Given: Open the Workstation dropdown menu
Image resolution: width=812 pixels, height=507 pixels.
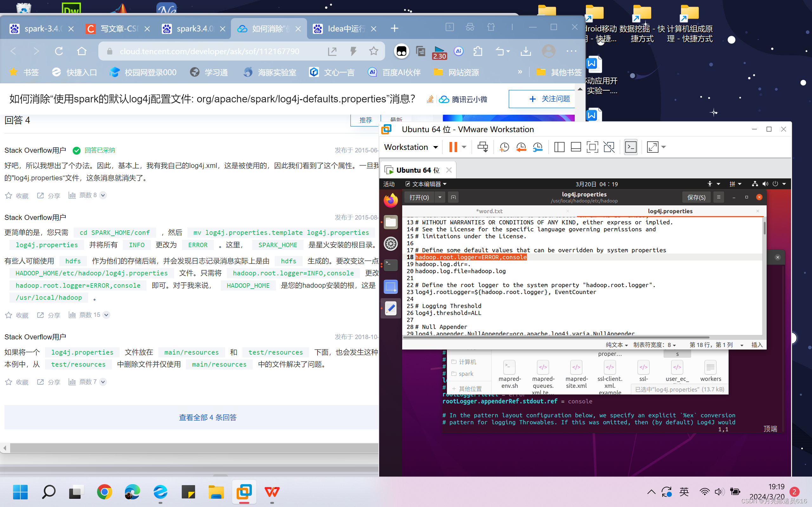Looking at the screenshot, I should point(410,147).
